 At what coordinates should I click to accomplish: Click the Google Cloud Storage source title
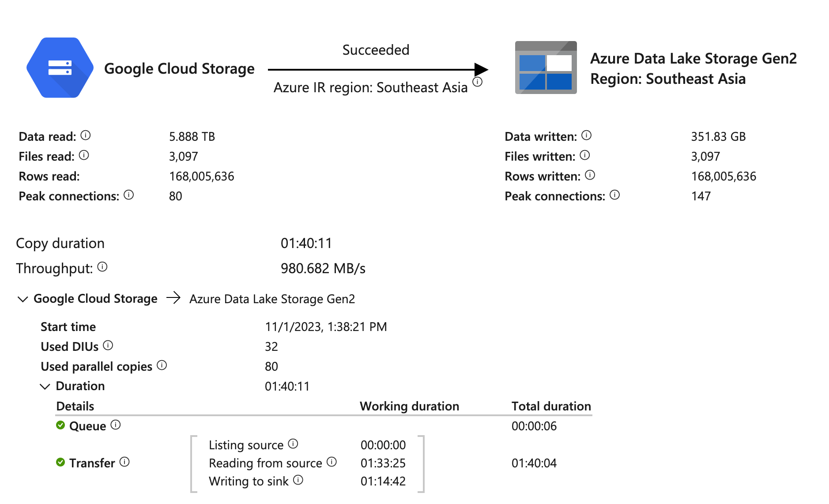click(179, 69)
